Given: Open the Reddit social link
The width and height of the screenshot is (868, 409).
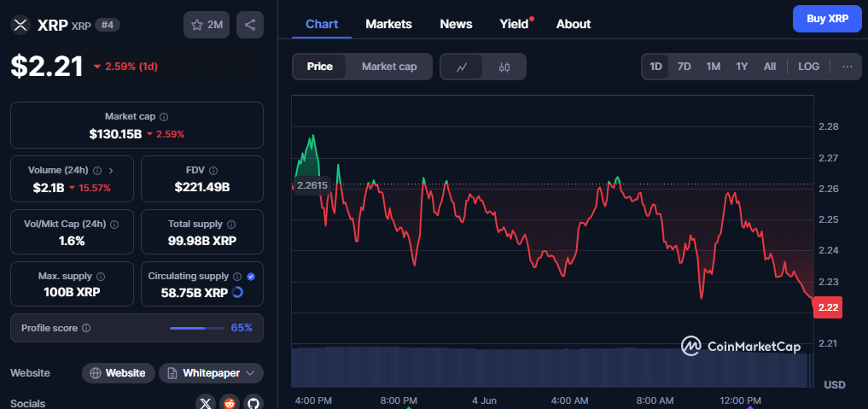Looking at the screenshot, I should [x=230, y=404].
